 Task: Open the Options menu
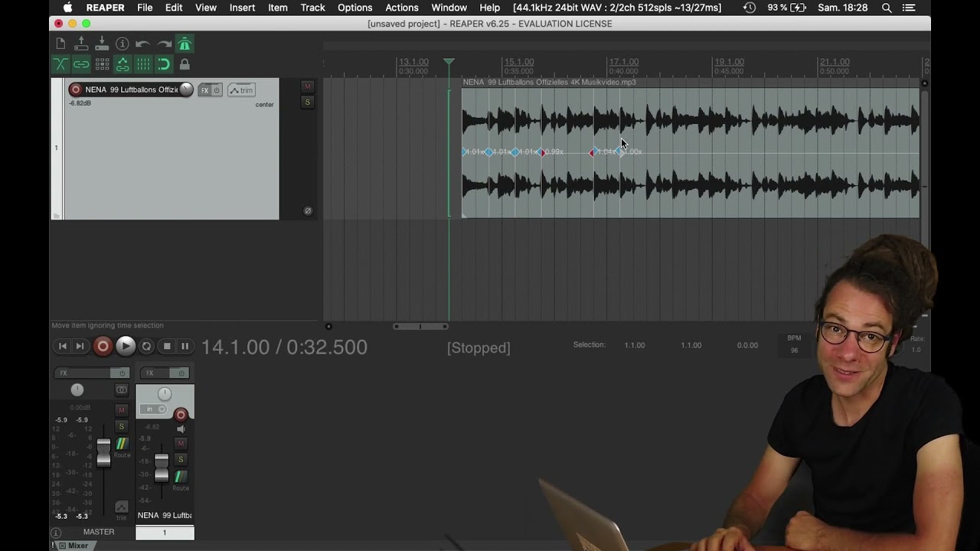pyautogui.click(x=354, y=8)
